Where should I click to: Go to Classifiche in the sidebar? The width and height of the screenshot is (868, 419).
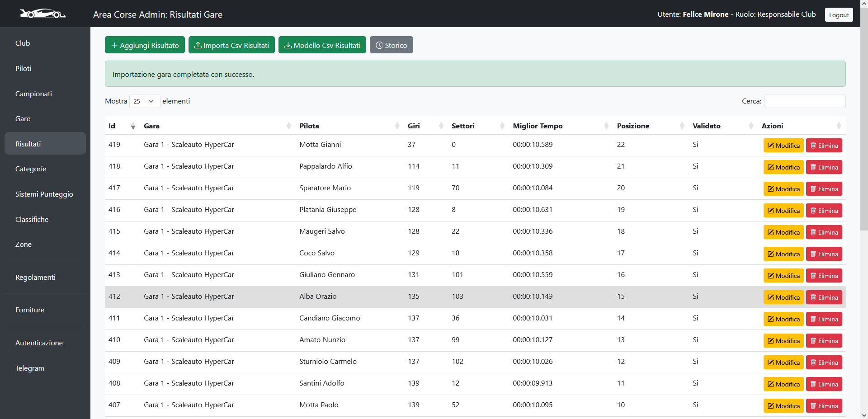[x=32, y=220]
